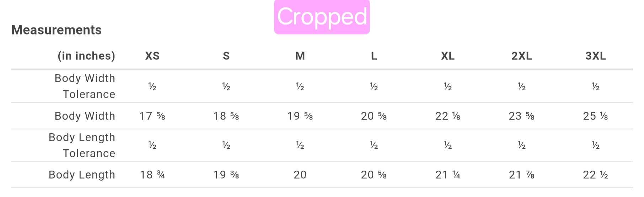Click the Body Width row label
The height and width of the screenshot is (197, 644).
[85, 116]
